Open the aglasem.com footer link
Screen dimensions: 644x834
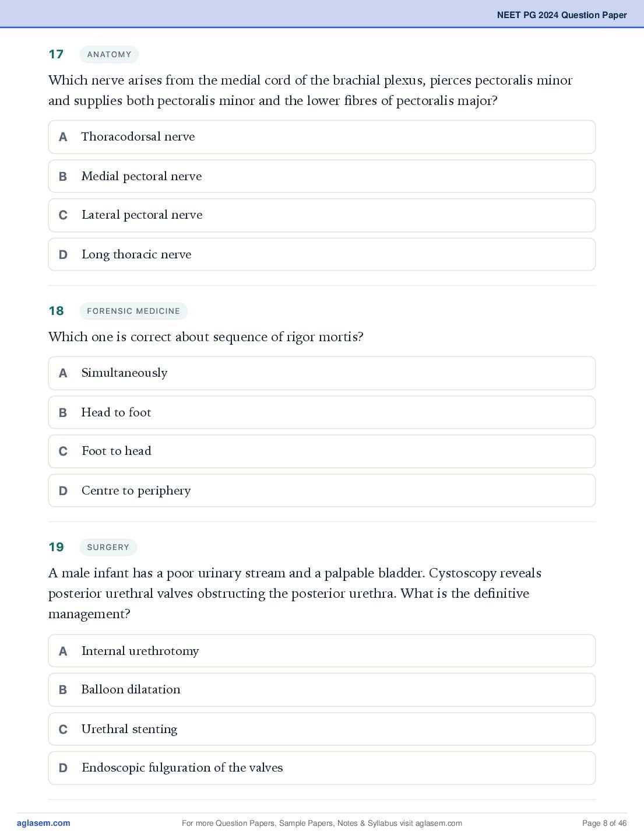click(x=43, y=823)
